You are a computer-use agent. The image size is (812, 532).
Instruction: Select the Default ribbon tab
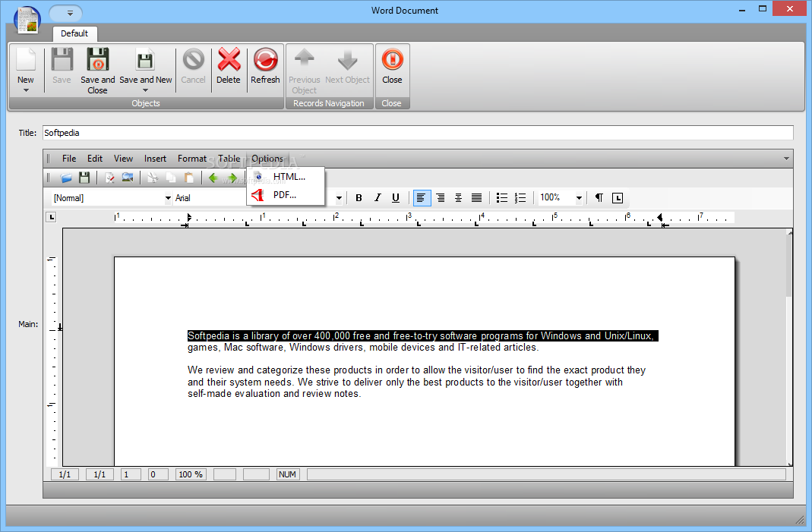pos(74,33)
